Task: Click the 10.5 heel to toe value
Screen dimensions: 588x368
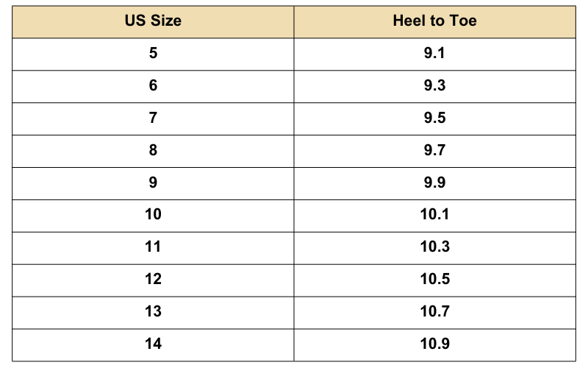Action: [x=434, y=279]
